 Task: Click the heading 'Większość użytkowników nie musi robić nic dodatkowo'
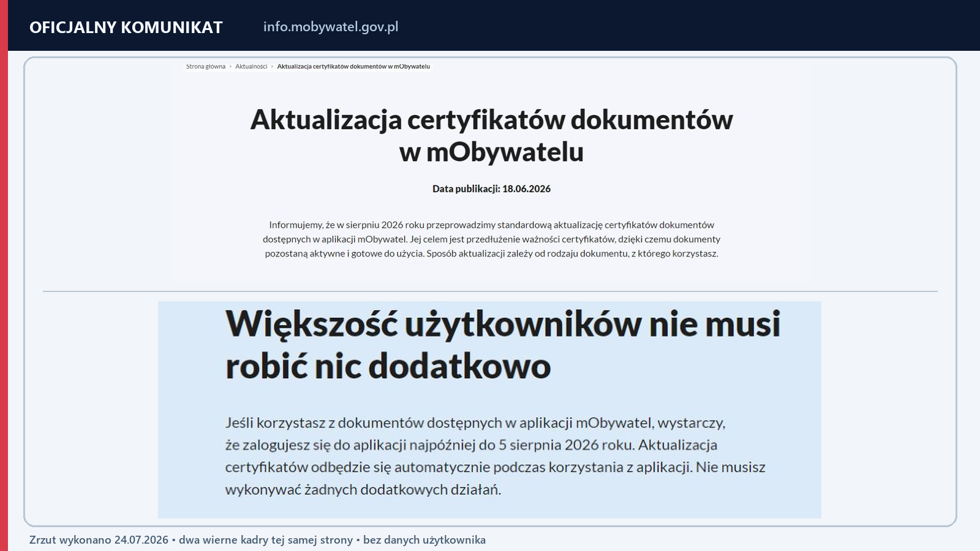(x=503, y=345)
